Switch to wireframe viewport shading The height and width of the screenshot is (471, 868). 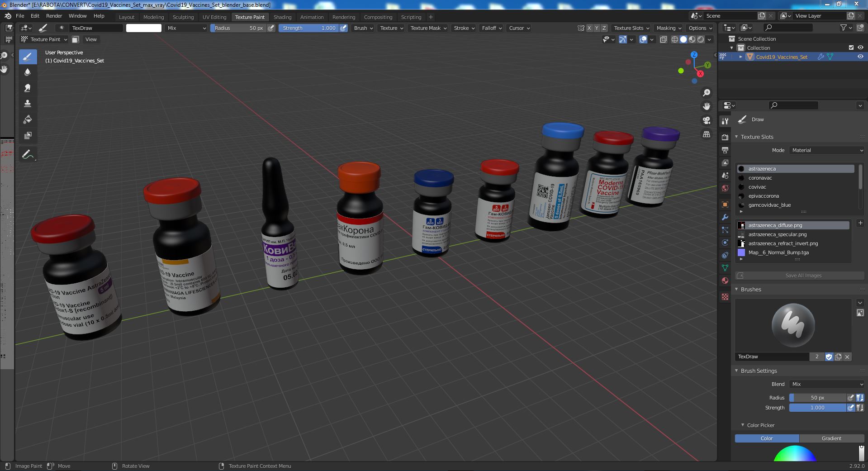click(x=674, y=39)
